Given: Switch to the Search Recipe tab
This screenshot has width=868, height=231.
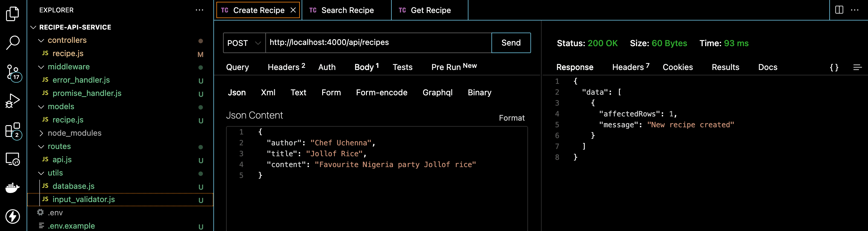Looking at the screenshot, I should [347, 11].
